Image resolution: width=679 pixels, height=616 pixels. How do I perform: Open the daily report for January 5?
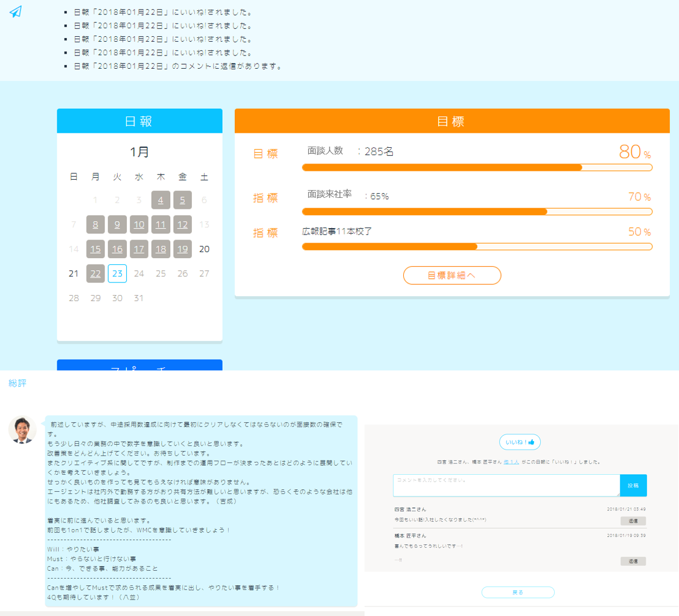coord(182,200)
